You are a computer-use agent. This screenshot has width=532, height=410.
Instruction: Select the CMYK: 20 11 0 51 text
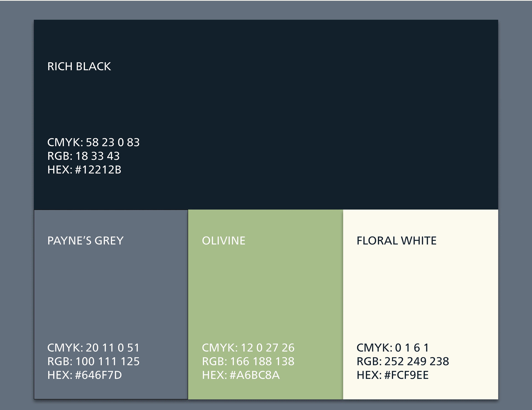(x=93, y=348)
